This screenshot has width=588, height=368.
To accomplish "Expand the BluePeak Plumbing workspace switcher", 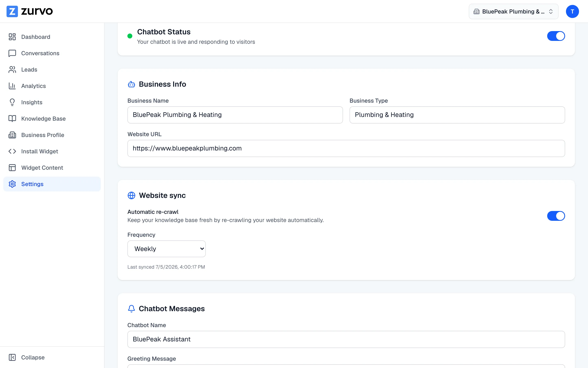I will click(513, 11).
